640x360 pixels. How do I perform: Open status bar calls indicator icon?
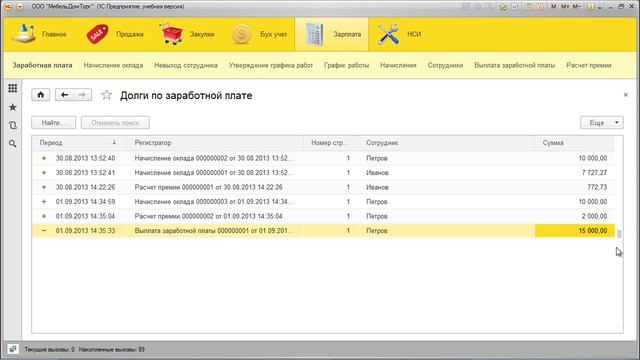[x=13, y=349]
